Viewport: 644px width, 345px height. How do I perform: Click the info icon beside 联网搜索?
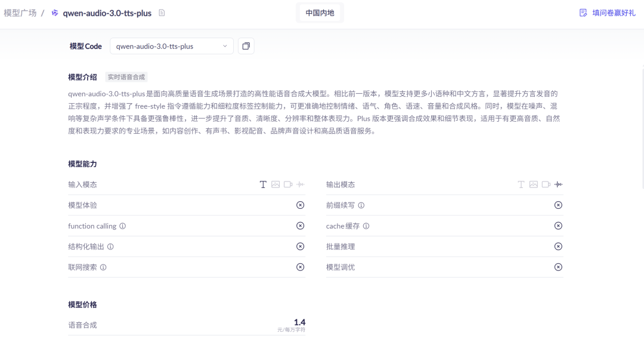[x=103, y=267]
